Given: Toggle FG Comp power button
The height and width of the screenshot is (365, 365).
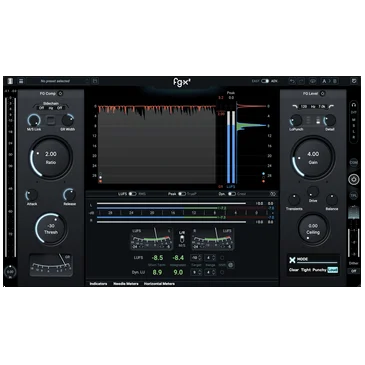Looking at the screenshot, I should [x=60, y=94].
